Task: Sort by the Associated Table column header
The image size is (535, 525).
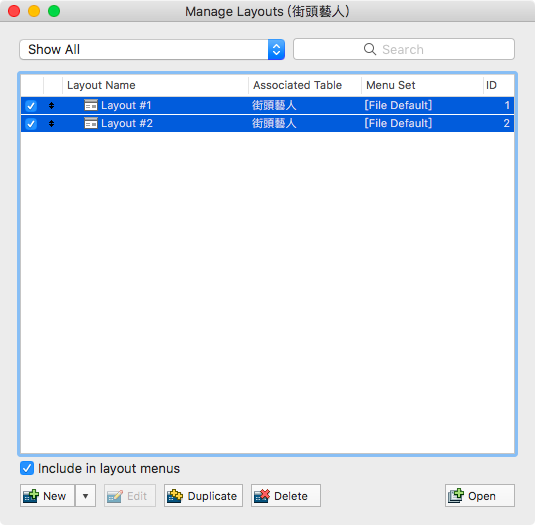Action: tap(305, 85)
